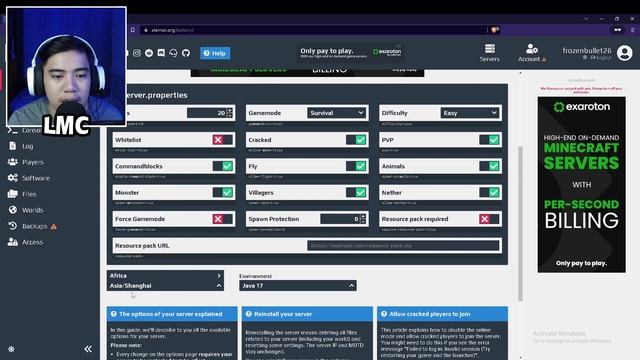Click the exaroton Minecraft servers side ad
Viewport: 640px width, 360px height.
point(582,184)
